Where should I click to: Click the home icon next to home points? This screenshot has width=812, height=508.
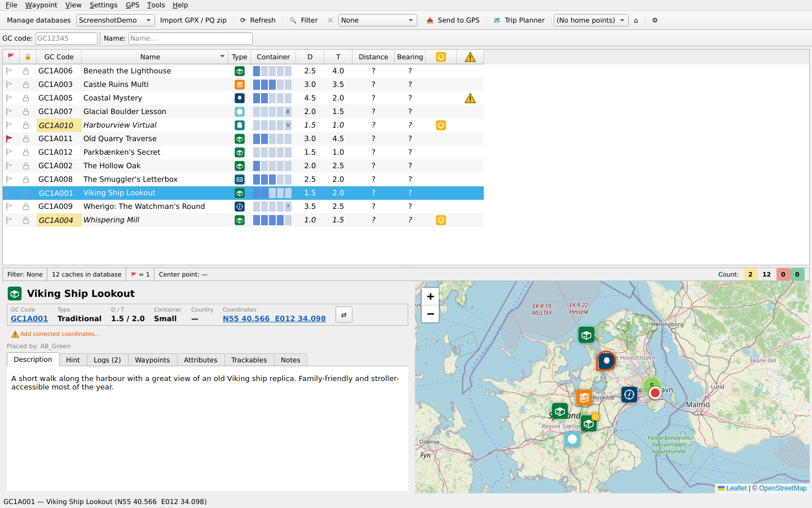(x=636, y=20)
